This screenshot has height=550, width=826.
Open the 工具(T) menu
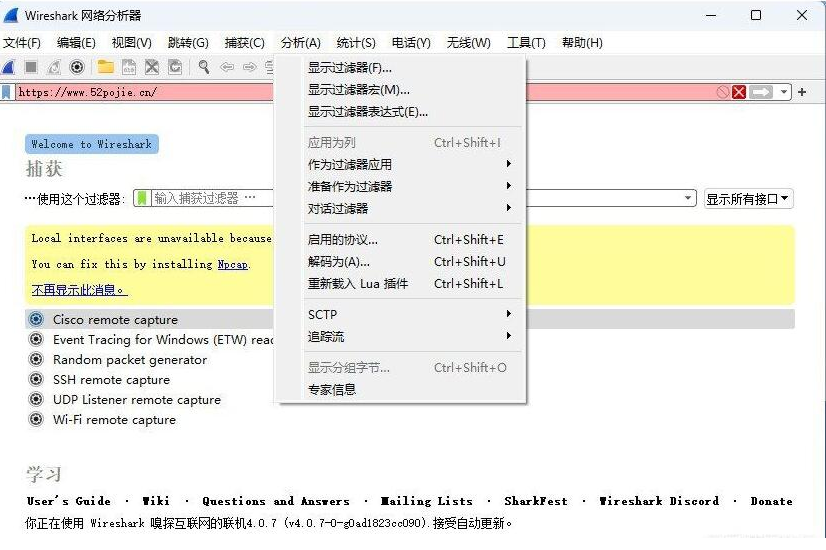point(526,43)
